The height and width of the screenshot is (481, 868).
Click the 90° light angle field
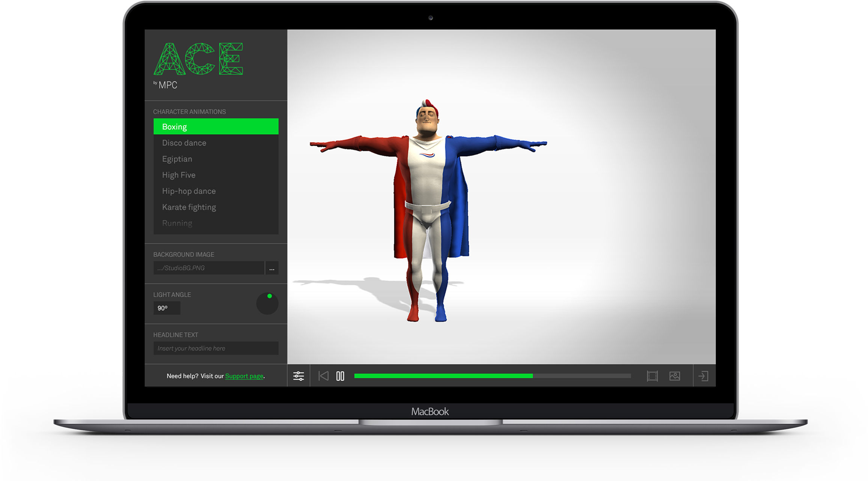click(167, 308)
